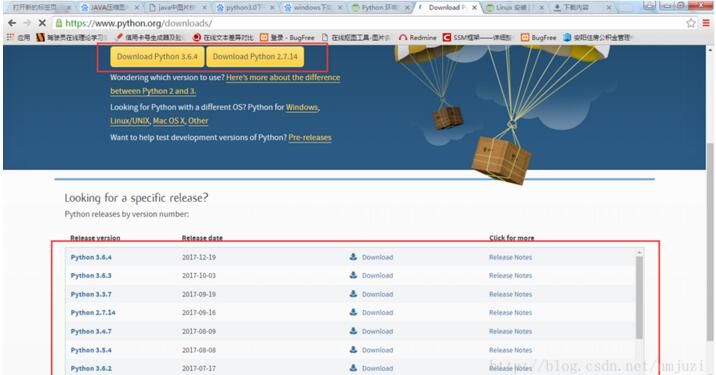This screenshot has height=375, width=716.
Task: Click the Download Python 2.7.14 button
Action: pyautogui.click(x=255, y=57)
